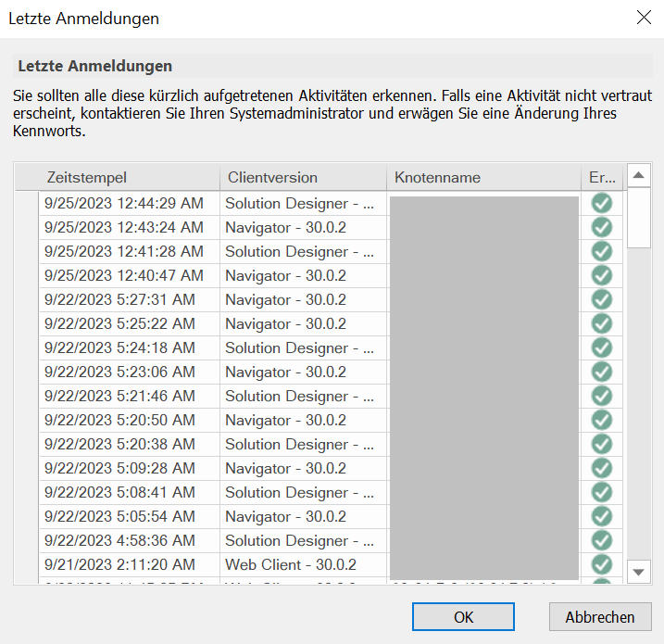
Task: Click success checkmark for 12:43:24 AM login
Action: pyautogui.click(x=602, y=227)
